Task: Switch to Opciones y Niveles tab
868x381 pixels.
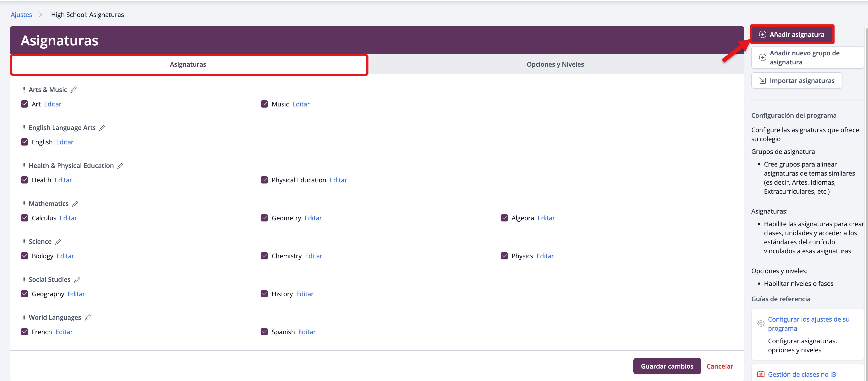Action: (555, 64)
